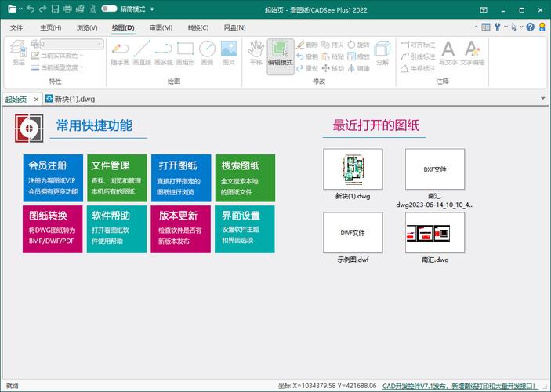Switch to the 新块(1).dwg document tab
This screenshot has height=392, width=551.
pyautogui.click(x=71, y=99)
